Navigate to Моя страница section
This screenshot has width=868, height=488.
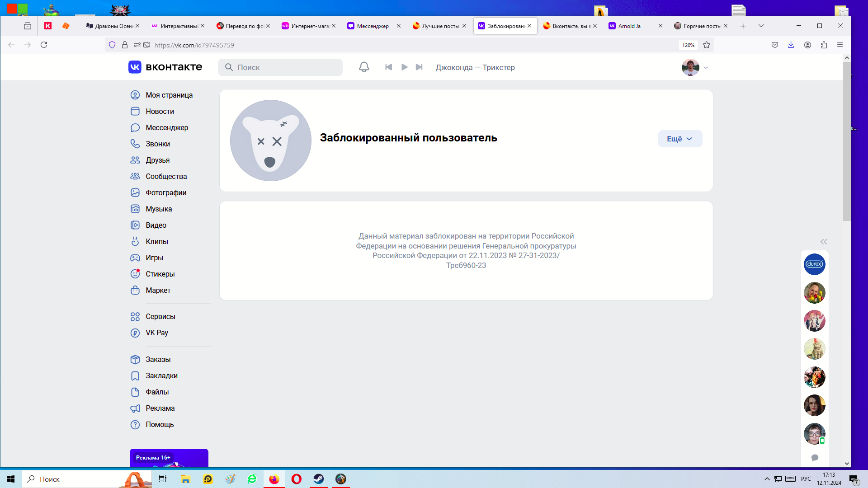click(170, 95)
